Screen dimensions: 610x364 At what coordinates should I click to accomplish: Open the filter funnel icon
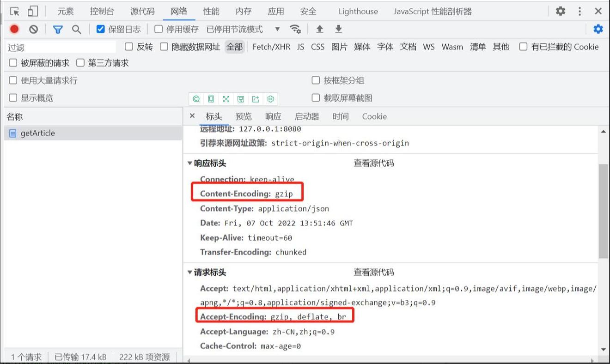(x=58, y=29)
